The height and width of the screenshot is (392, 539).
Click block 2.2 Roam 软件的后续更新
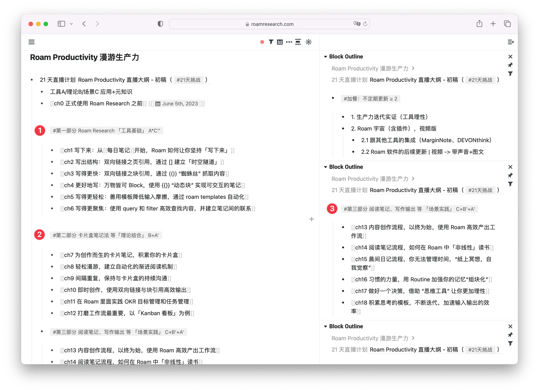pyautogui.click(x=422, y=152)
